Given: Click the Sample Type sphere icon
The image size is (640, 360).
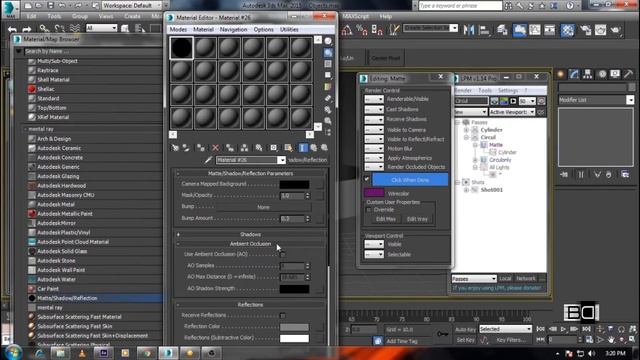Looking at the screenshot, I should click(x=328, y=41).
